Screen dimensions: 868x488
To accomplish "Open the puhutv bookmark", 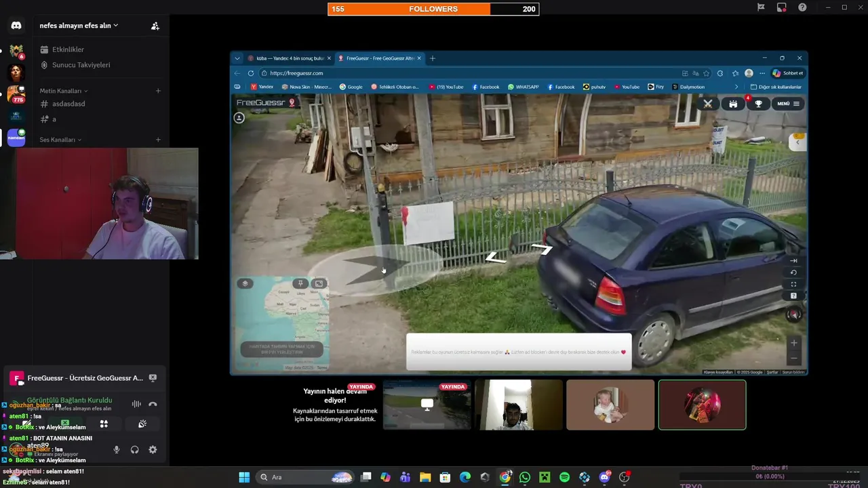I will tap(595, 87).
